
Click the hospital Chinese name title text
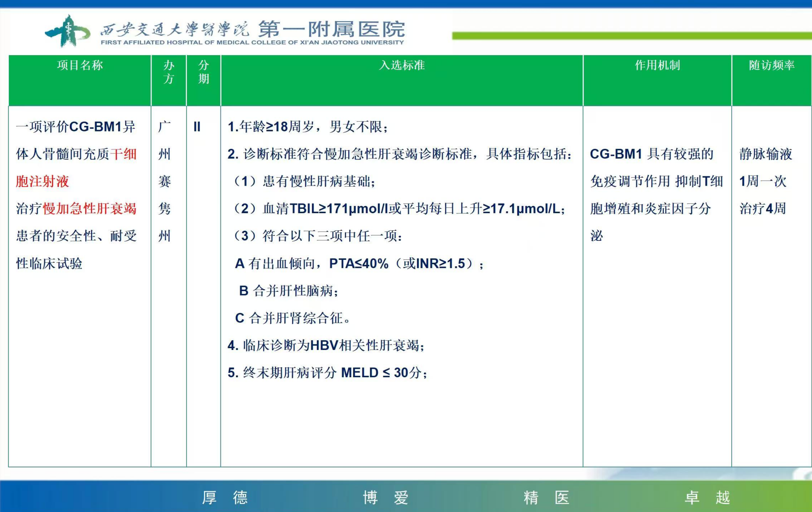point(253,29)
